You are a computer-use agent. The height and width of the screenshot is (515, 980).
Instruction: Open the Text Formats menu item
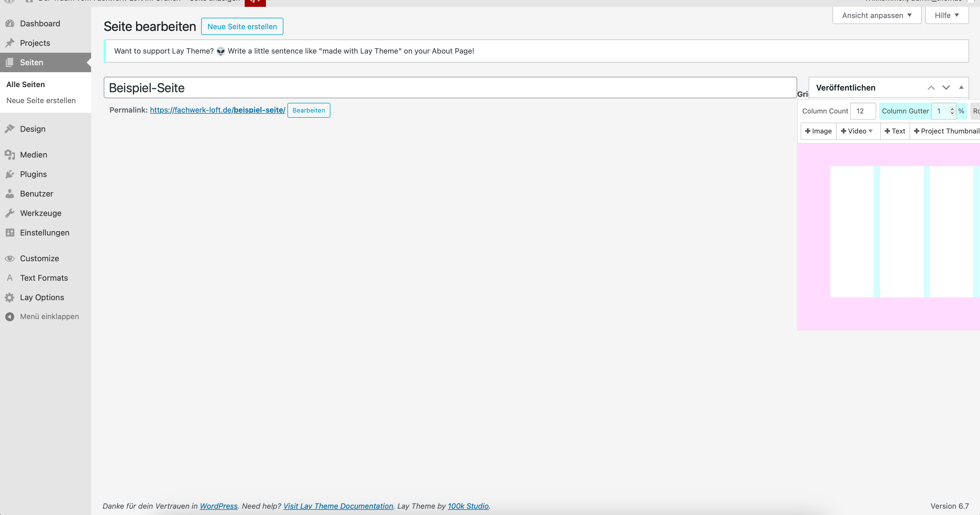pyautogui.click(x=44, y=278)
